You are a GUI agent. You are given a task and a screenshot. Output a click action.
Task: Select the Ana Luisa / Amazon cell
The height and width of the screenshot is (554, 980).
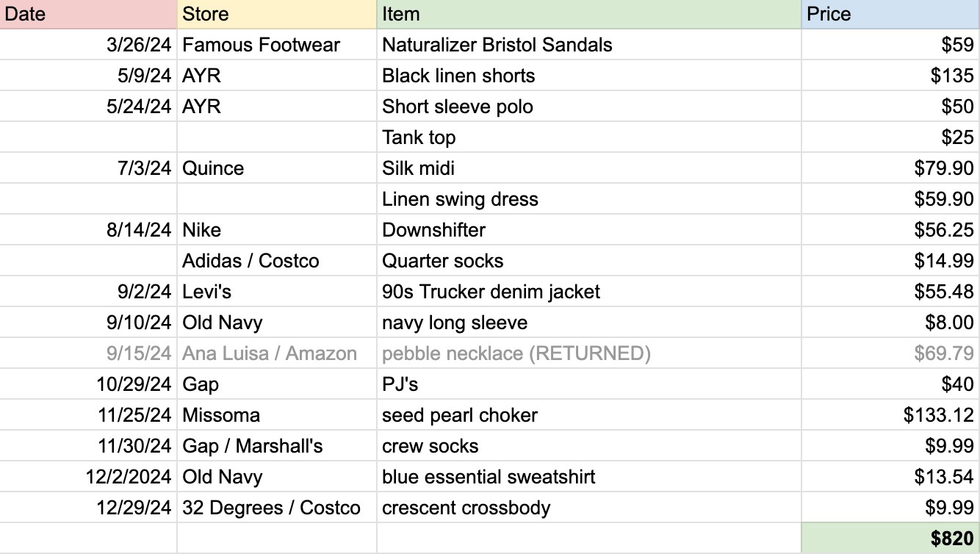click(x=277, y=353)
